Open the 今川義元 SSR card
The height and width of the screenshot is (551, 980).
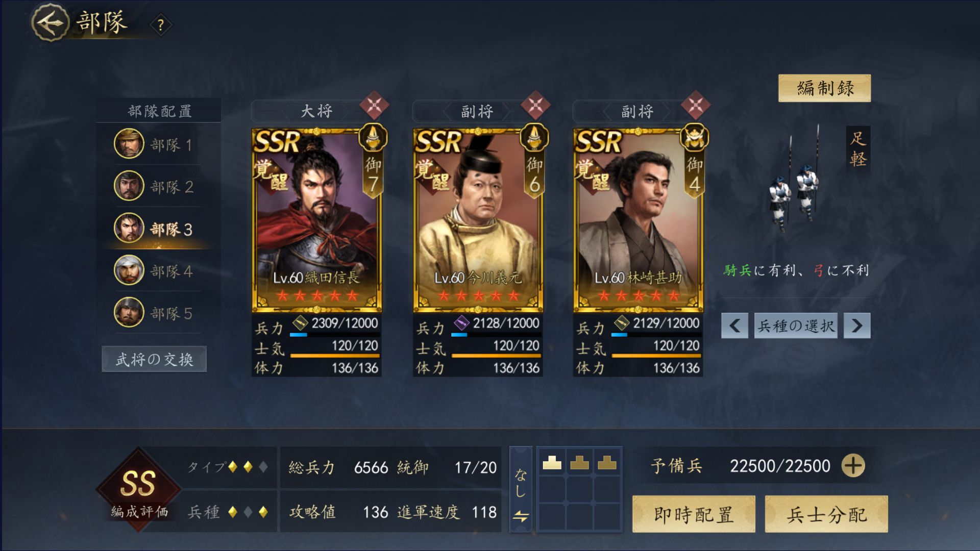478,219
